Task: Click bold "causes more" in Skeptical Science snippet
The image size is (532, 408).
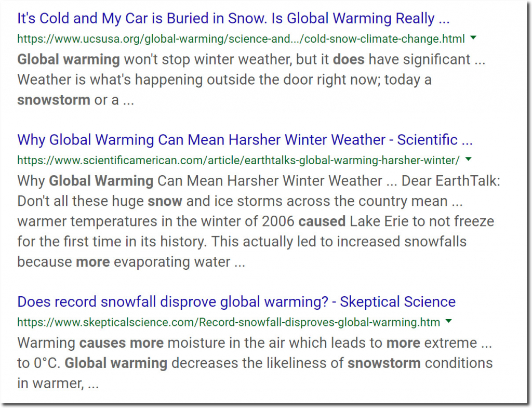Action: pos(122,343)
